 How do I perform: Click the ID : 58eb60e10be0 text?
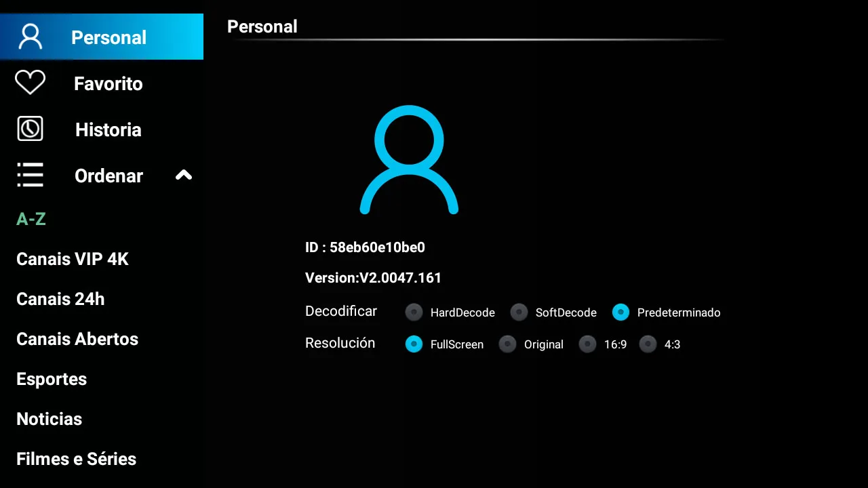365,247
